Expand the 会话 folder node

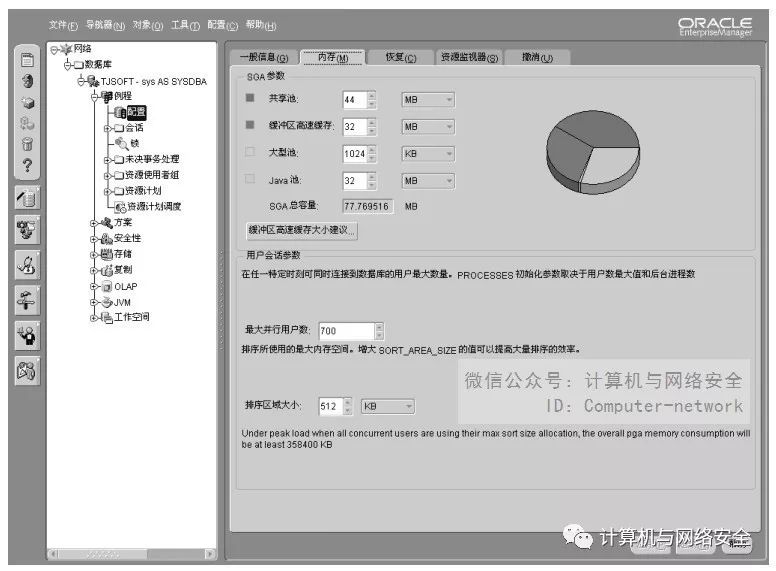pos(107,128)
